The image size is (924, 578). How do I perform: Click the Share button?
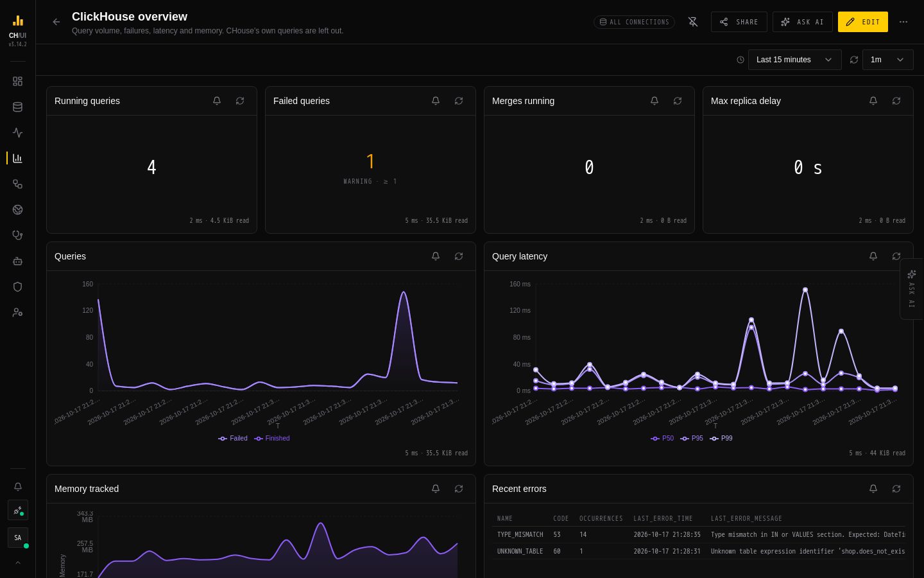pos(739,22)
